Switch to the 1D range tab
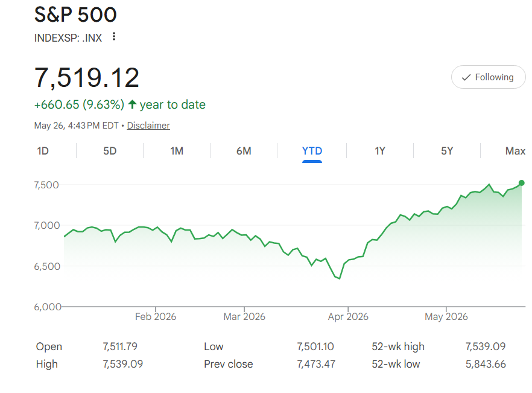The height and width of the screenshot is (393, 532). pyautogui.click(x=43, y=151)
